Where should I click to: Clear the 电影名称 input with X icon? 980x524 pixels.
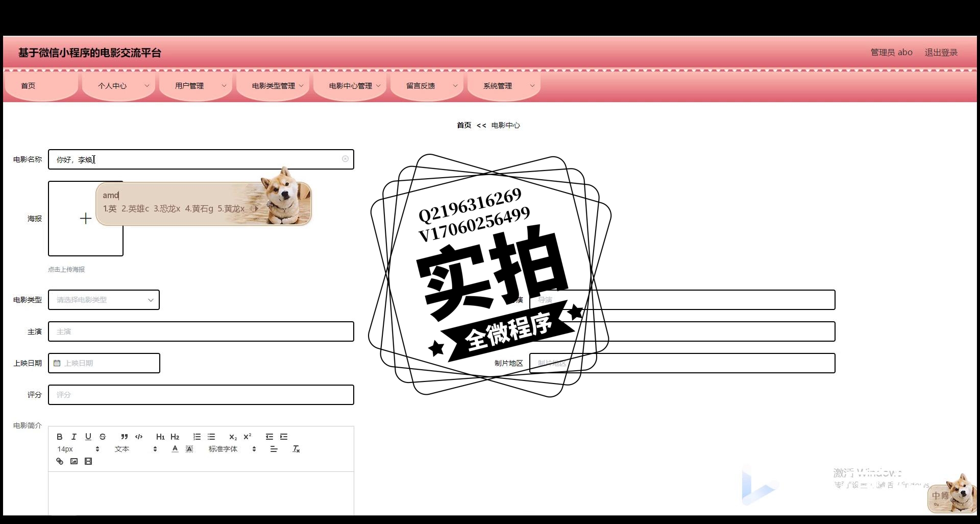click(x=345, y=159)
